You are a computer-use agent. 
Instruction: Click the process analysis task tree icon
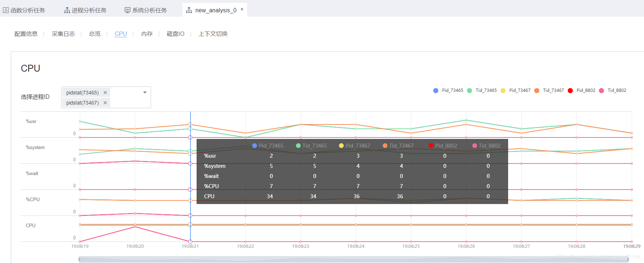click(67, 10)
